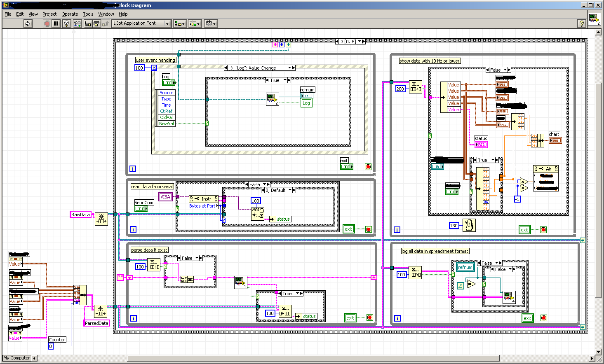
Task: Click the Step Over button
Action: pyautogui.click(x=96, y=23)
